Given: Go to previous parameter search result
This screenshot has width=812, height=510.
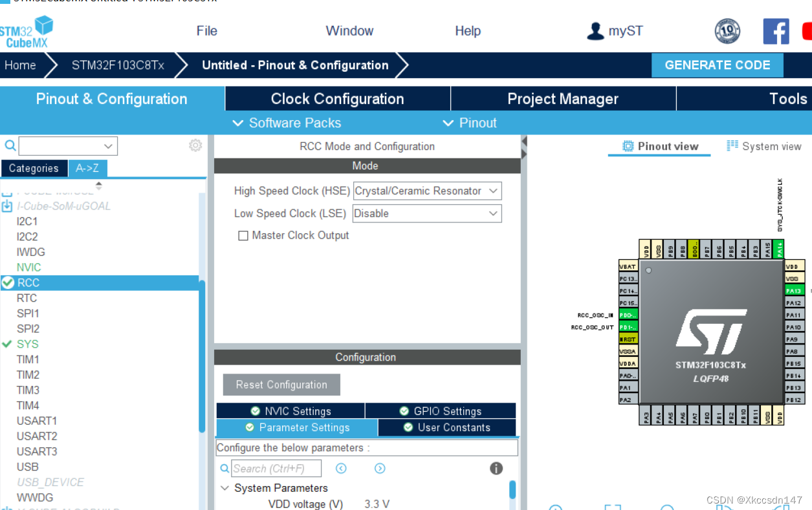Looking at the screenshot, I should point(341,469).
